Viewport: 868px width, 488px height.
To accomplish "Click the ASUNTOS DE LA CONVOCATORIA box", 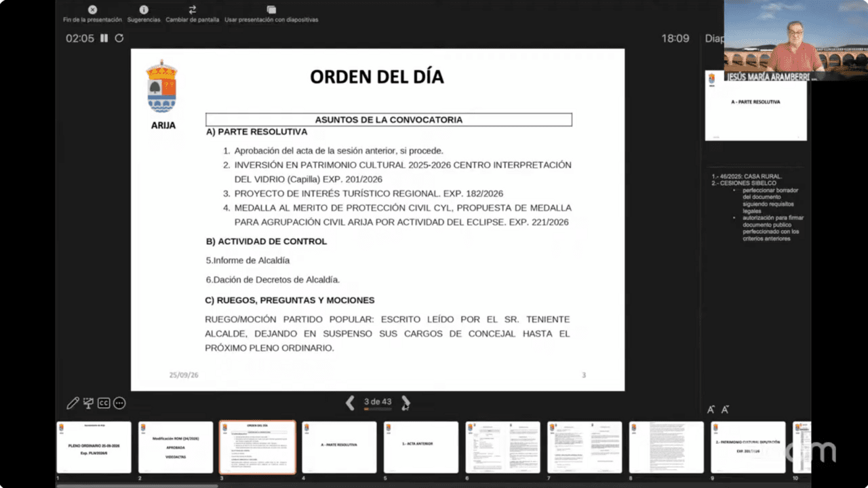I will tap(389, 119).
